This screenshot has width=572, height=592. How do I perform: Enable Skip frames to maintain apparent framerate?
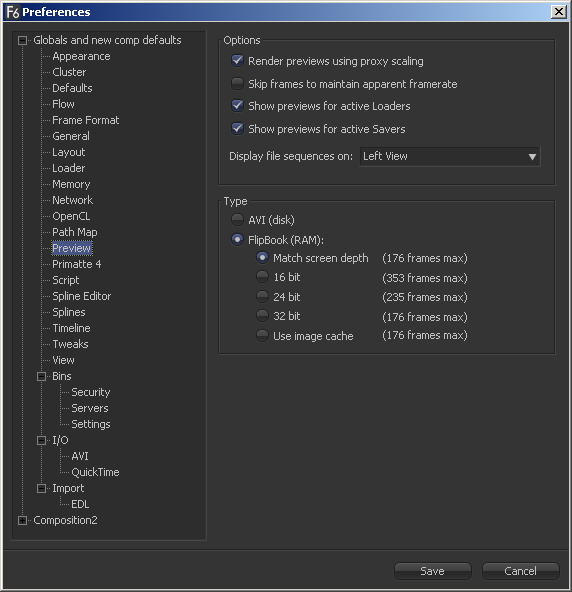tap(237, 83)
